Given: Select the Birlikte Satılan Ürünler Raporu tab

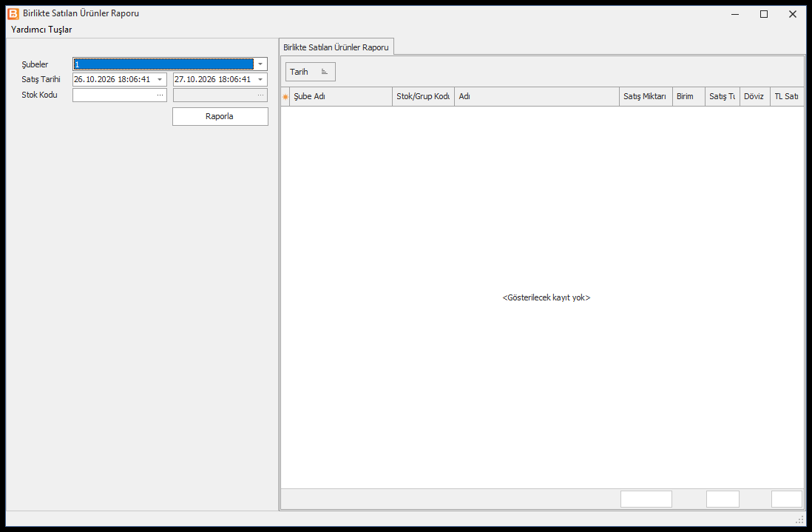Looking at the screenshot, I should coord(336,47).
